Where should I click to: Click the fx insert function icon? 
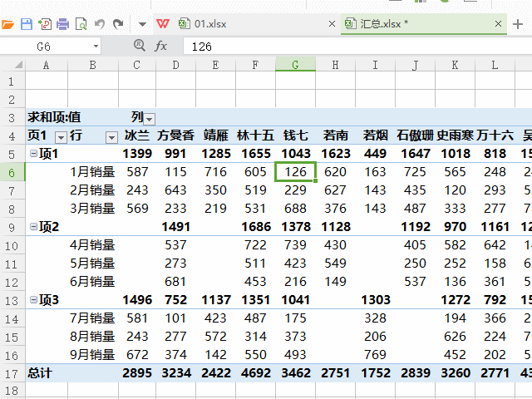point(160,46)
